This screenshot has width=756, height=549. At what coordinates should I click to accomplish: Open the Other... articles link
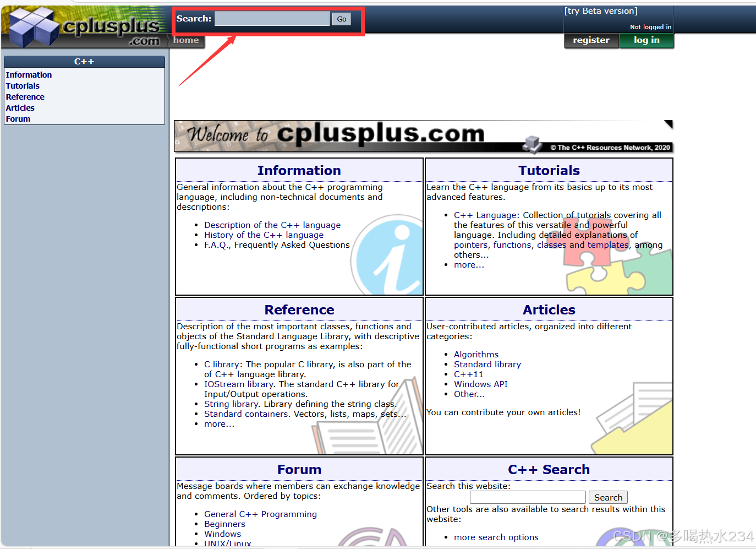pyautogui.click(x=469, y=394)
